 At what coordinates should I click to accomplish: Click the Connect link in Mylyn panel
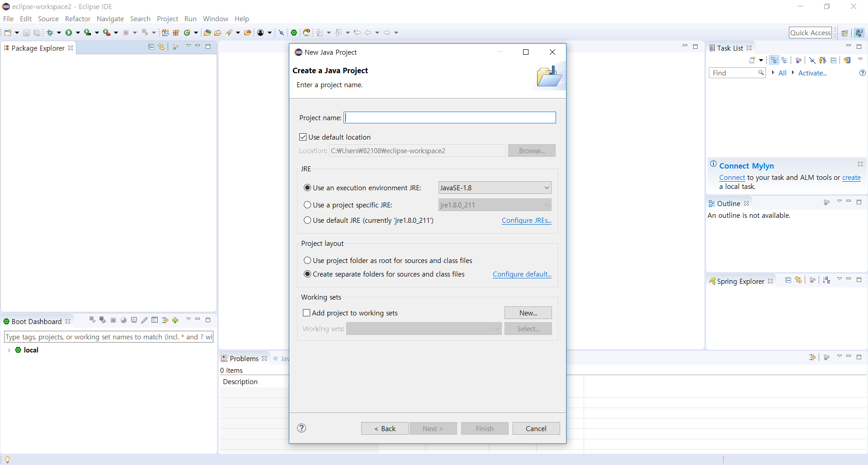point(732,178)
